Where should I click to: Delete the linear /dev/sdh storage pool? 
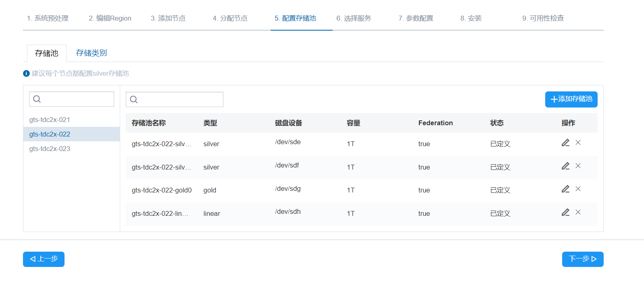pos(578,212)
